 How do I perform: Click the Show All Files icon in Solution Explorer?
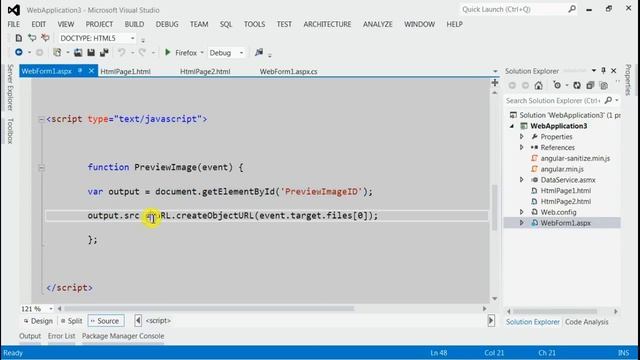pyautogui.click(x=604, y=85)
